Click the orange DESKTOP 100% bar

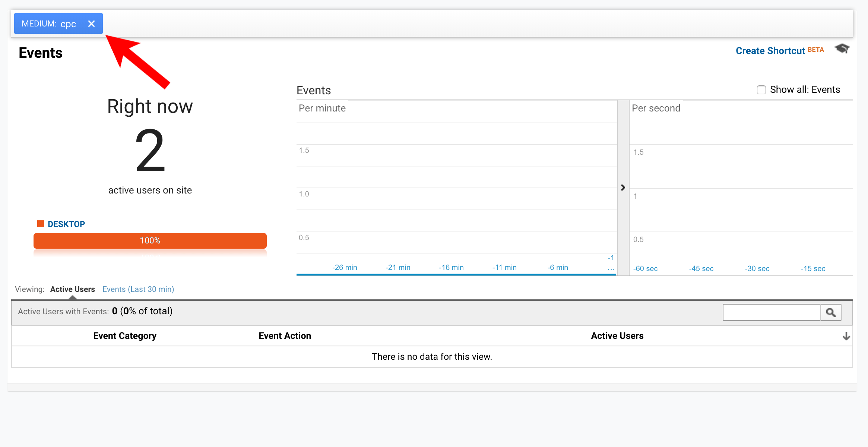pos(149,240)
